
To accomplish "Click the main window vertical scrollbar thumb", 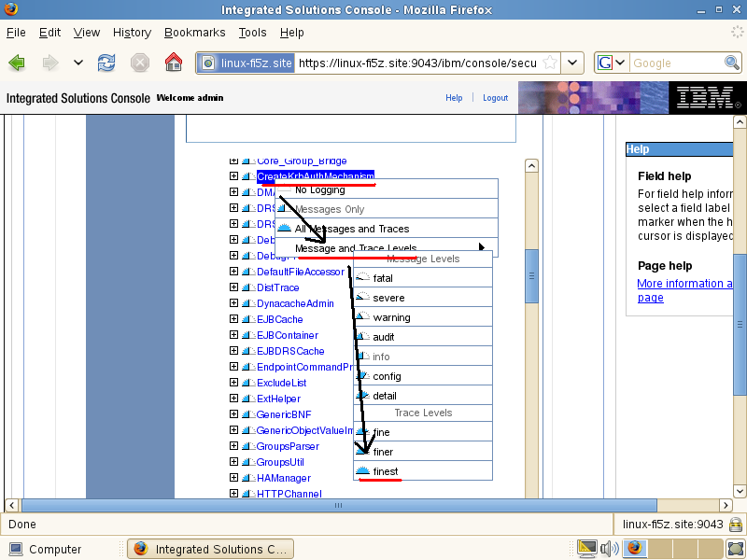I will click(740, 324).
